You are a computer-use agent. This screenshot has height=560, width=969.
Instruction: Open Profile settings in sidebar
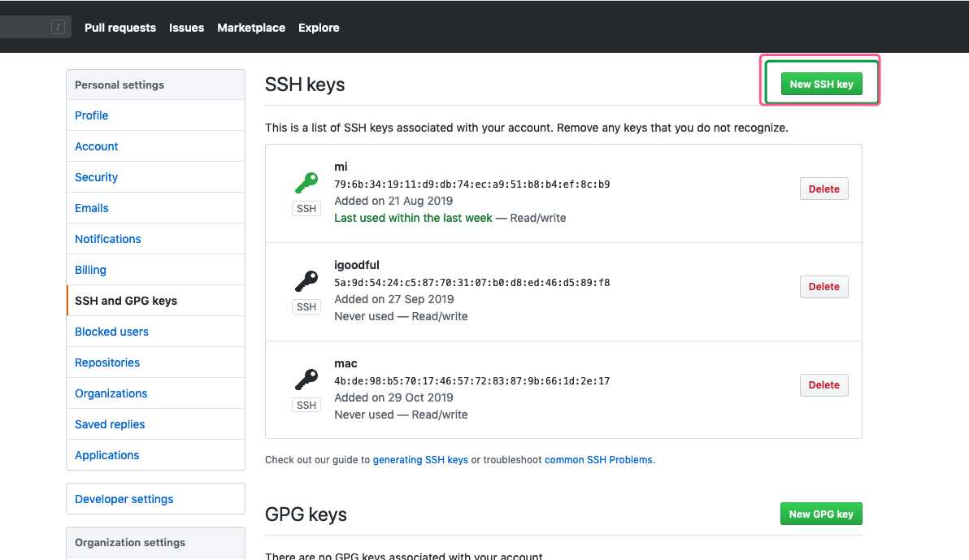[156, 115]
